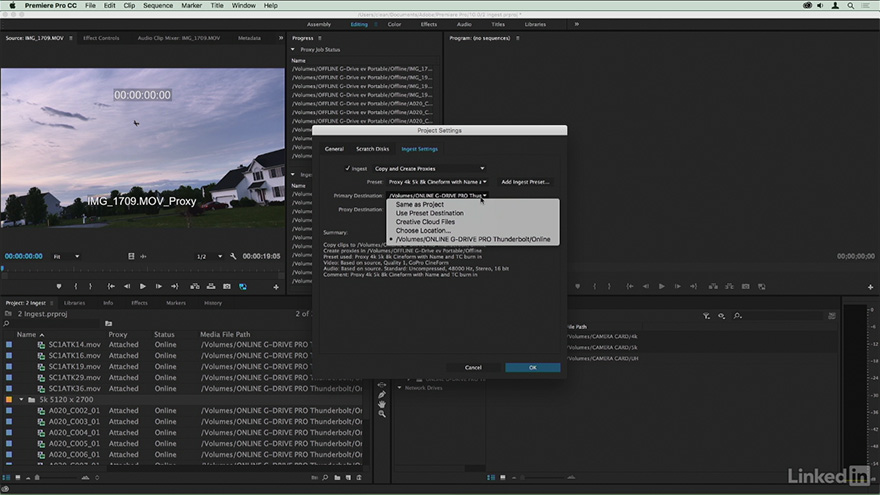Collapse Proxy Job Status section
This screenshot has width=880, height=495.
click(292, 49)
